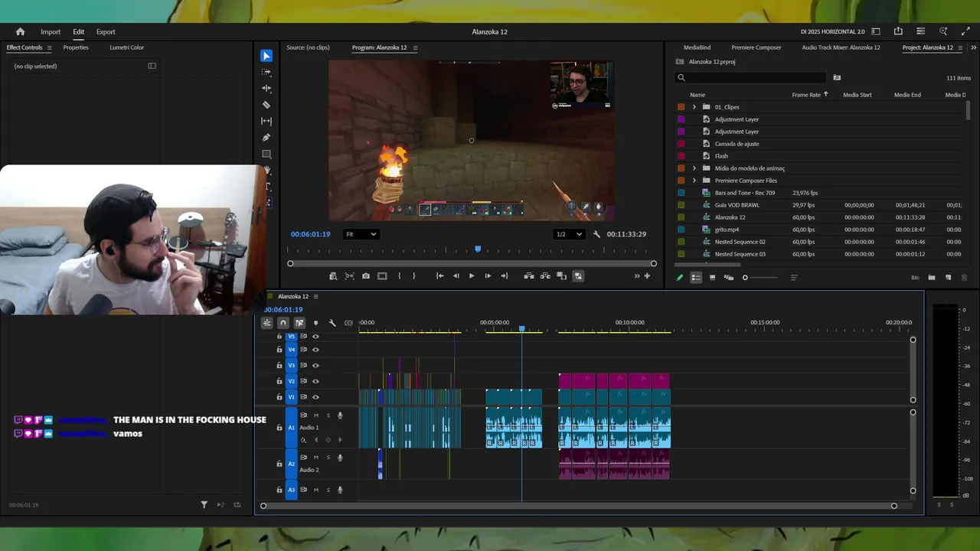Image resolution: width=980 pixels, height=551 pixels.
Task: Select the Razor tool
Action: click(266, 105)
